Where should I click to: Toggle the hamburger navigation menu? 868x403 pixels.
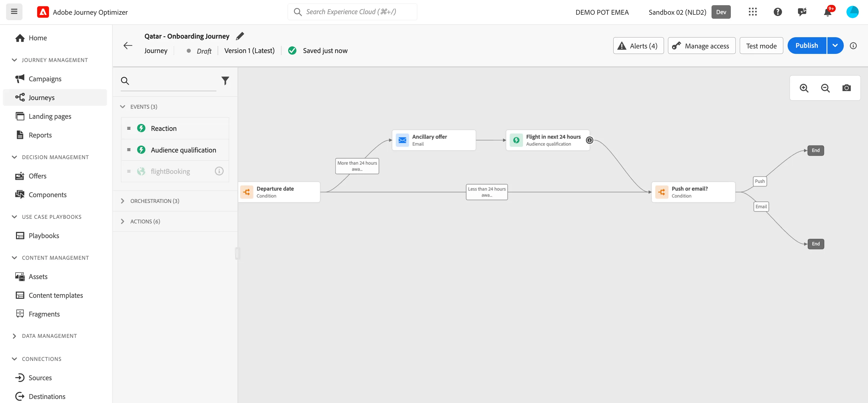(x=14, y=12)
